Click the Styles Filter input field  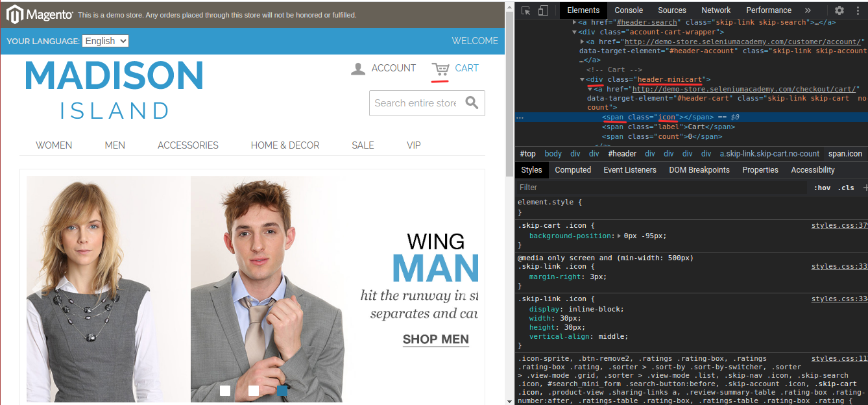(662, 188)
